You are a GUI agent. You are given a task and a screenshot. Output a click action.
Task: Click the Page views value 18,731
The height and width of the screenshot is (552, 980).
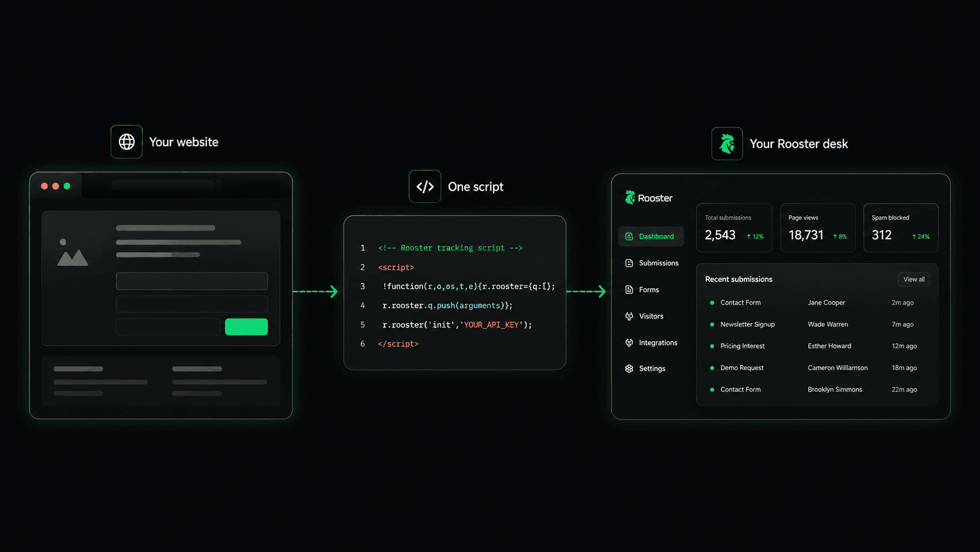point(806,235)
